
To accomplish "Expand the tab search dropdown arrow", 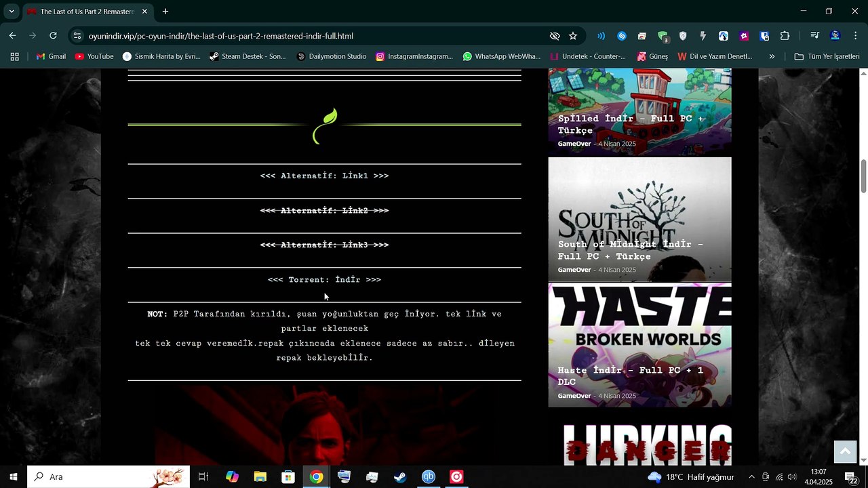I will tap(12, 12).
